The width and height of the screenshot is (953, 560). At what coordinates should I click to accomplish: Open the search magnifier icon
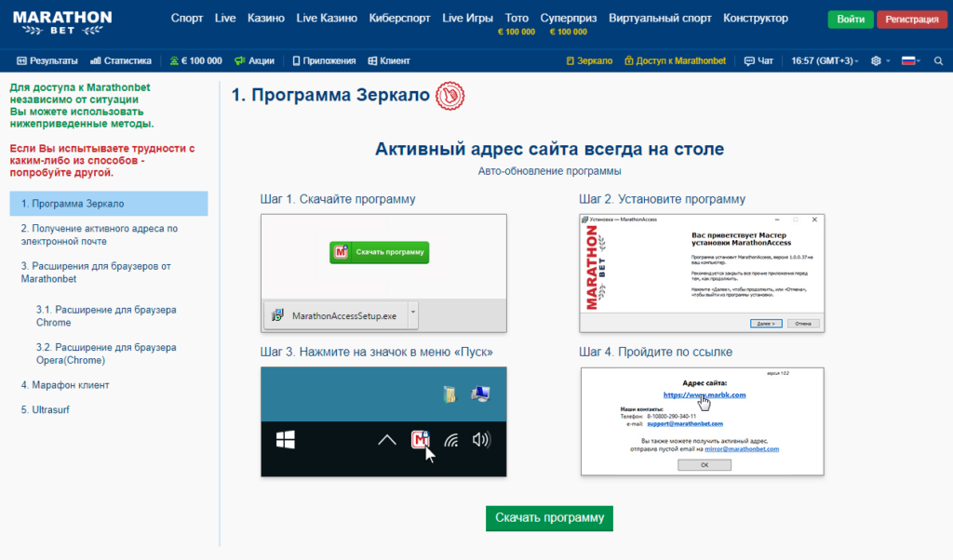pyautogui.click(x=938, y=60)
